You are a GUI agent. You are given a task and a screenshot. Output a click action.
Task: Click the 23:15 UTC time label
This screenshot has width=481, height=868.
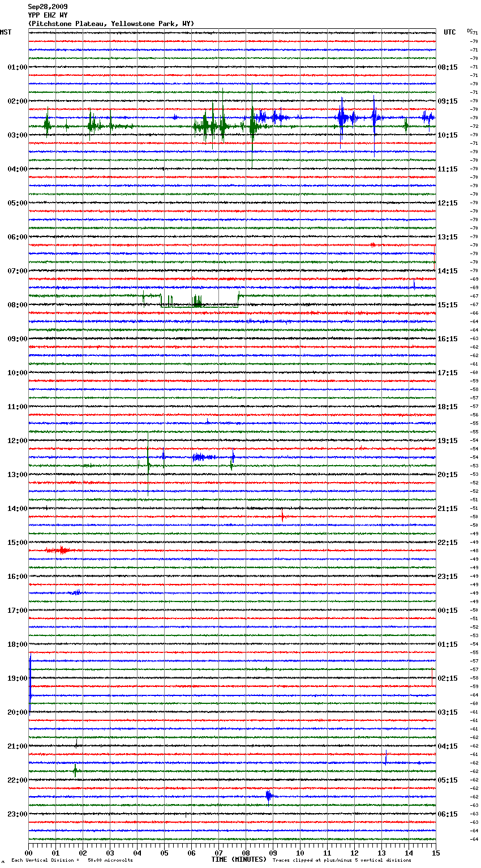(x=448, y=577)
